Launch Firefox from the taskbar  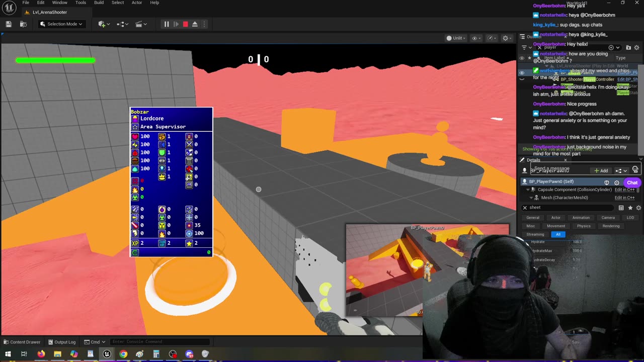(x=41, y=354)
